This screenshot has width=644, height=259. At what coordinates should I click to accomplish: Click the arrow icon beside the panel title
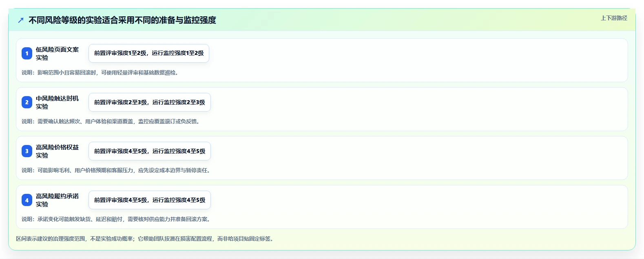coord(21,20)
